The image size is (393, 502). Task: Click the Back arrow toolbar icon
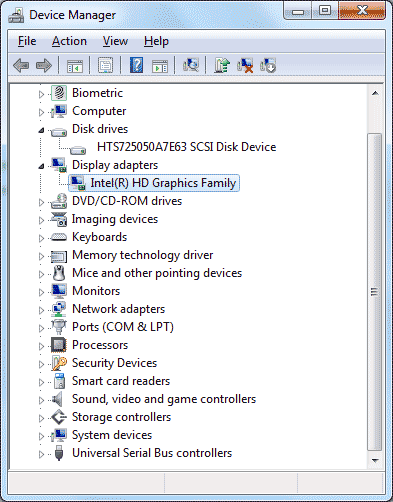tap(21, 65)
